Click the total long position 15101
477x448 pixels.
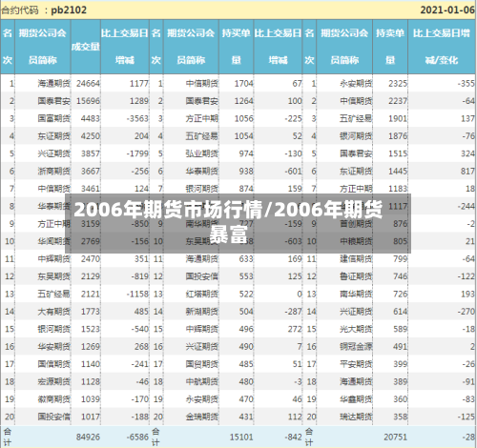(241, 438)
